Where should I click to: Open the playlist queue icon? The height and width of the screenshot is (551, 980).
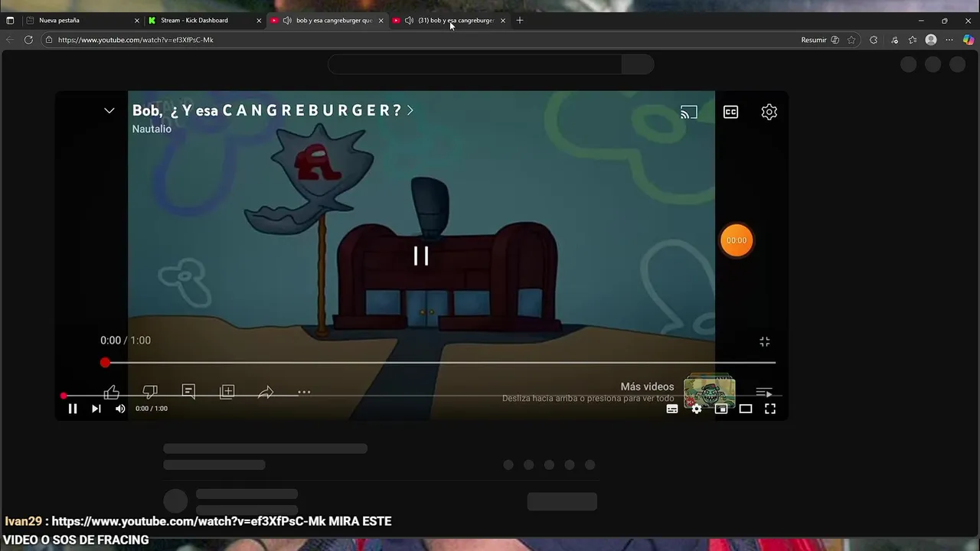coord(763,393)
